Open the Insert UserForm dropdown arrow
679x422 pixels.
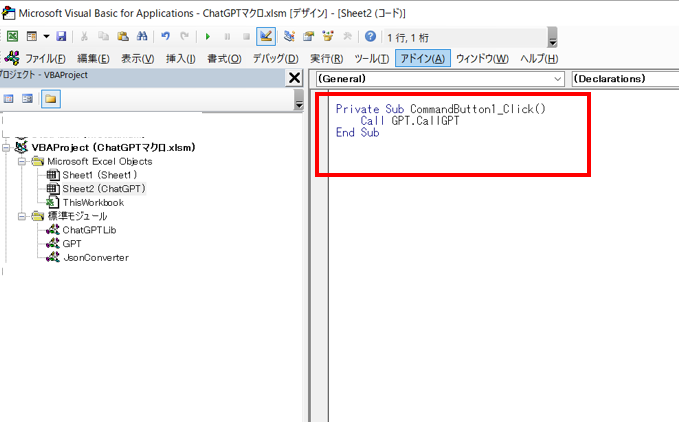tap(46, 36)
